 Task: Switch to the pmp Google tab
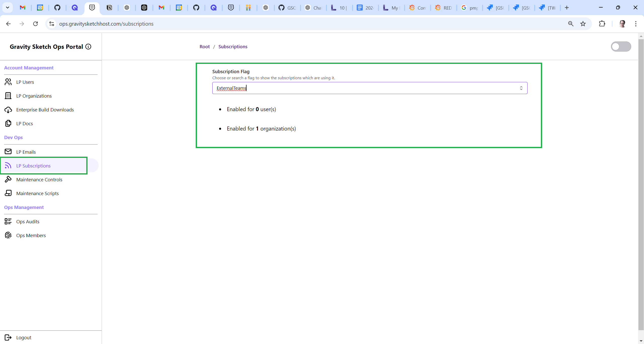point(469,8)
